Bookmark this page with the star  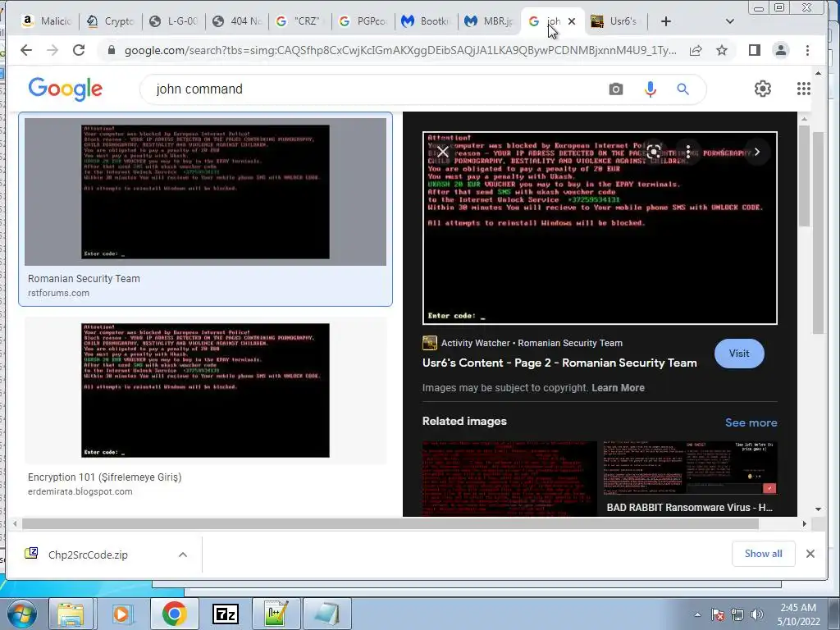pyautogui.click(x=722, y=50)
